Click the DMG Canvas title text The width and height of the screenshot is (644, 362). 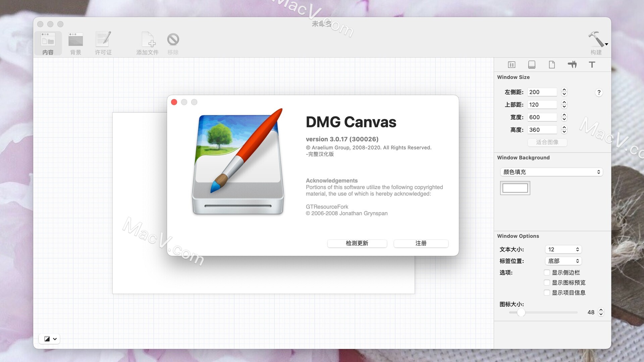[x=351, y=122]
